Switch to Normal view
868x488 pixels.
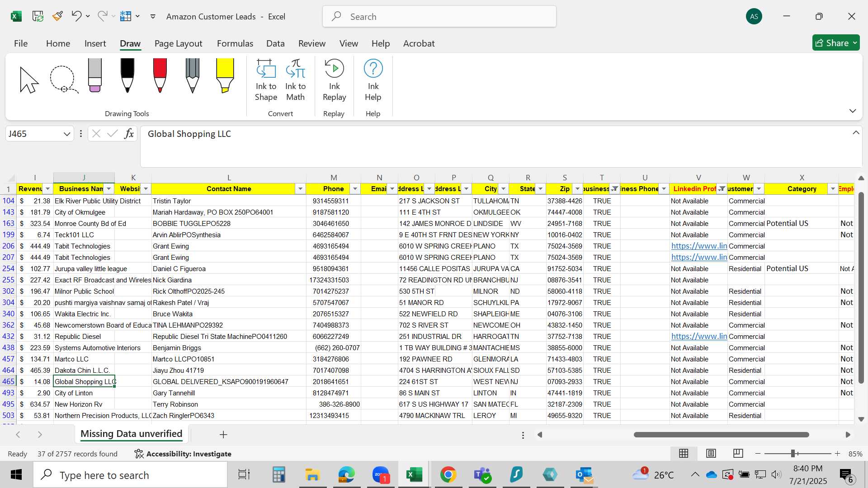(684, 453)
